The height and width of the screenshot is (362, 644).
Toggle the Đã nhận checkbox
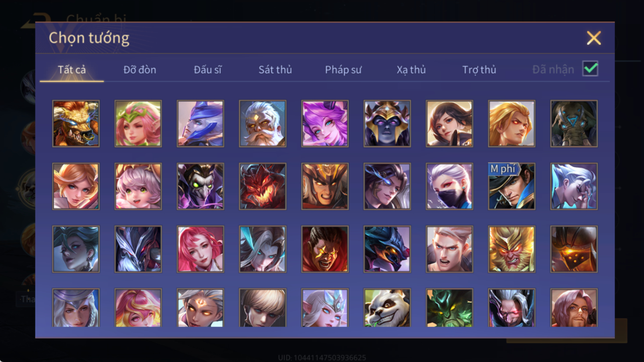pos(590,69)
